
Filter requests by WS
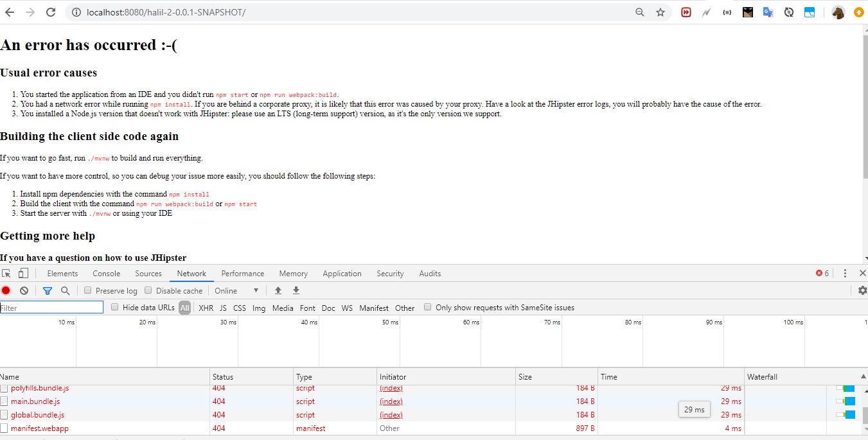coord(347,308)
